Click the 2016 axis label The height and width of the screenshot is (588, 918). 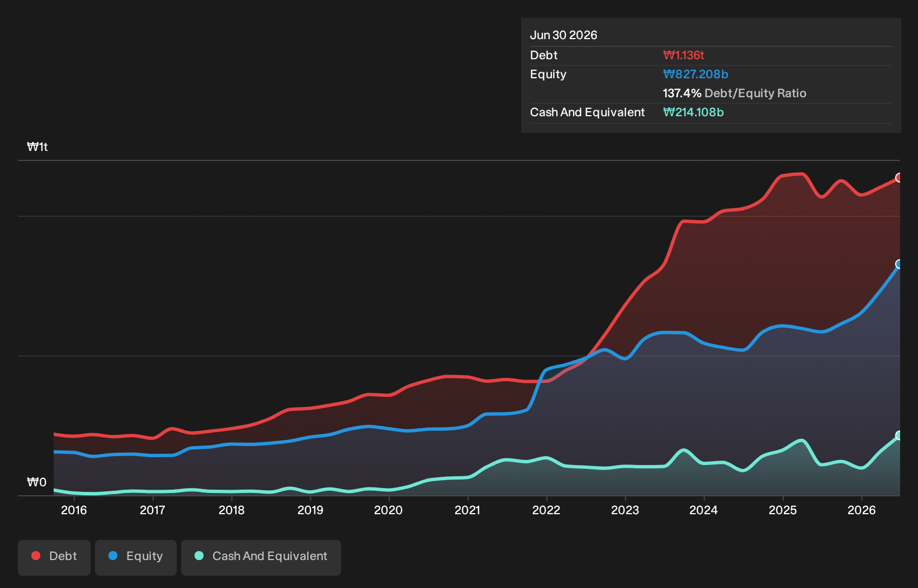(74, 510)
